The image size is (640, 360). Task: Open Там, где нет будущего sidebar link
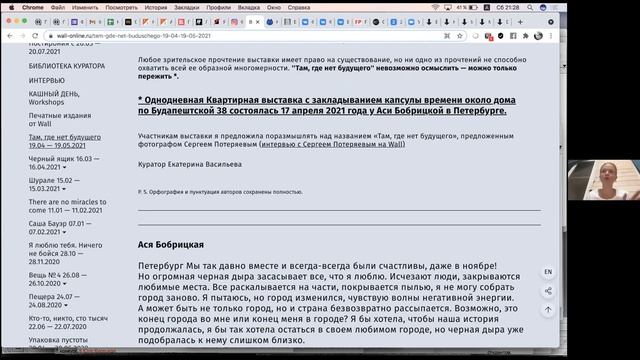64,141
